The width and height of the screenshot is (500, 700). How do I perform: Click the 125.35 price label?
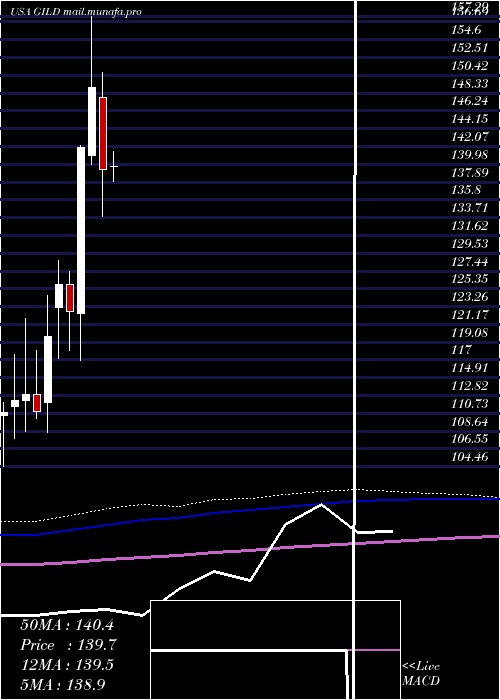click(469, 279)
